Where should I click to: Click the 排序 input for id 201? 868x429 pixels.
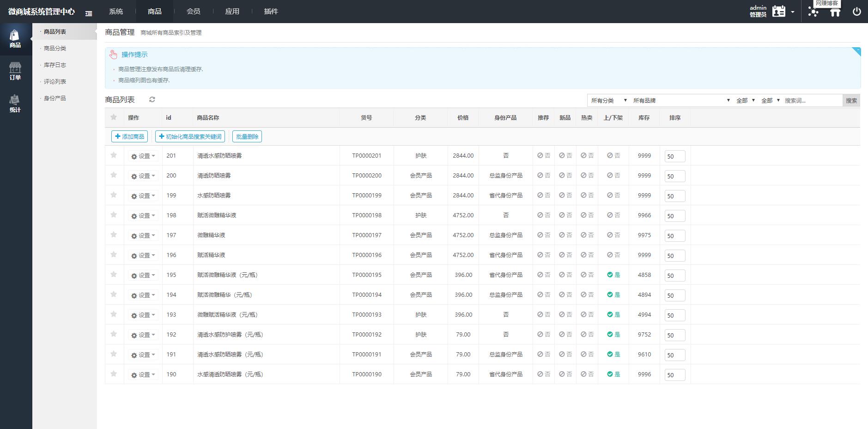pyautogui.click(x=675, y=156)
